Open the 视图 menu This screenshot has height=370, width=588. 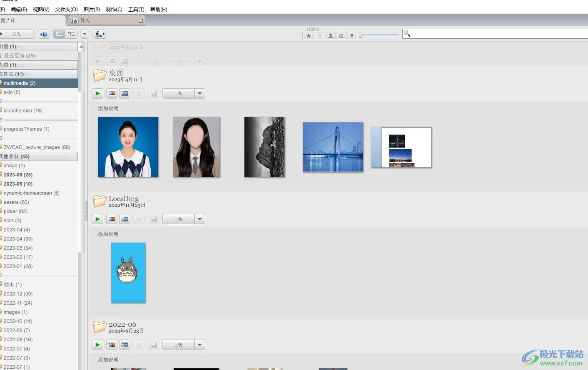[41, 9]
